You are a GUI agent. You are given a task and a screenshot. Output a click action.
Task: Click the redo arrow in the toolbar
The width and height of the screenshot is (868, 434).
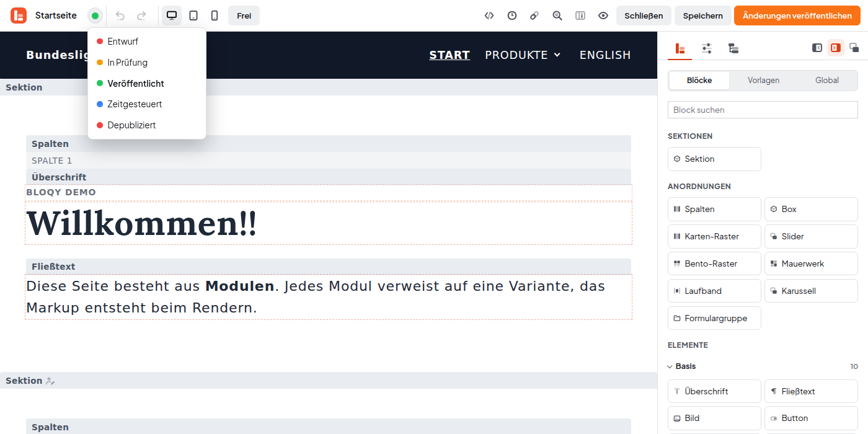pyautogui.click(x=141, y=15)
